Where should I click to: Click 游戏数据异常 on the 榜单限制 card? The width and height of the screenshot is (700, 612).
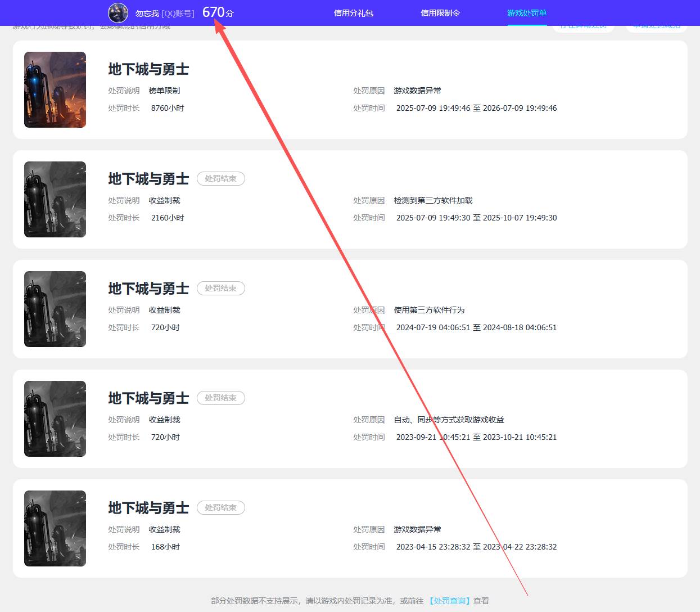417,91
